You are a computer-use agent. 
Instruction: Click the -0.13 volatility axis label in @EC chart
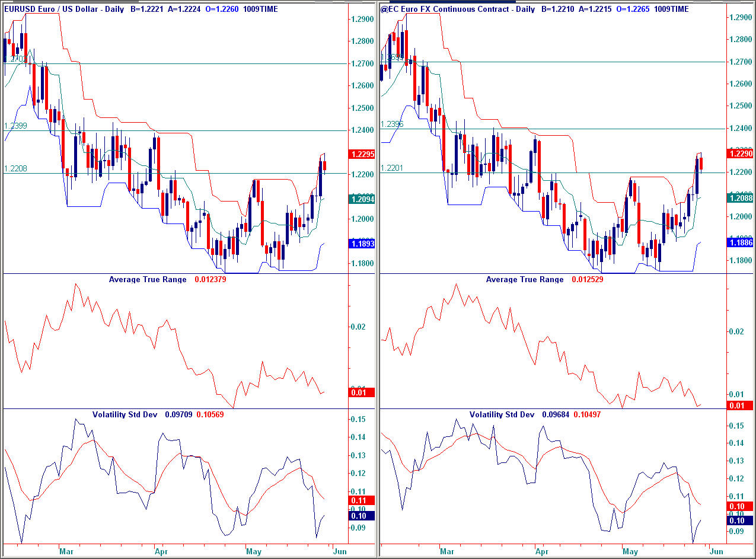click(x=738, y=461)
